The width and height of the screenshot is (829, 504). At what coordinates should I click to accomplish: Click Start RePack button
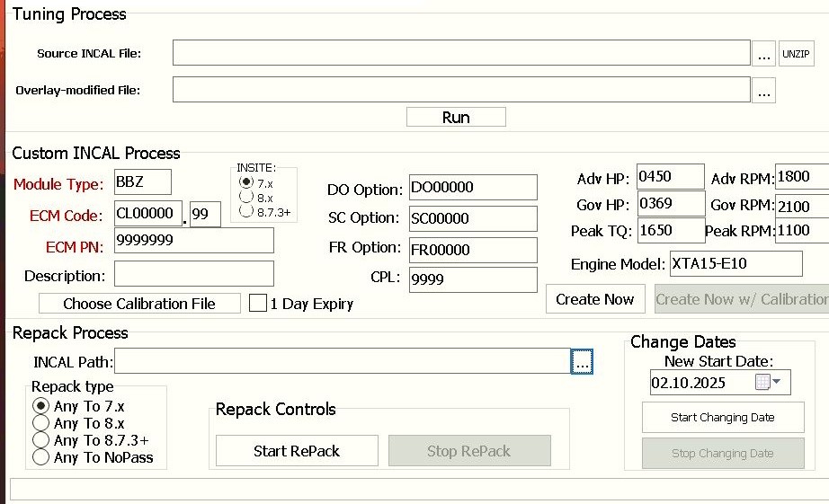point(297,451)
